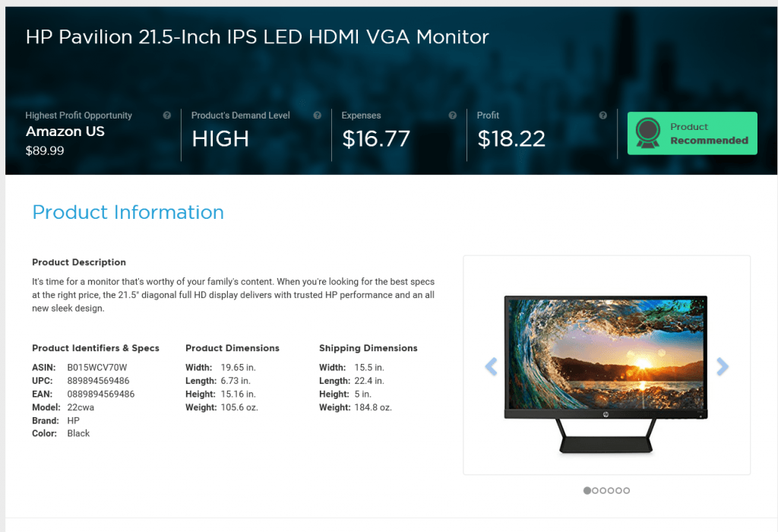This screenshot has height=532, width=778.
Task: Click the Product Identifiers & Specs heading
Action: pos(96,348)
